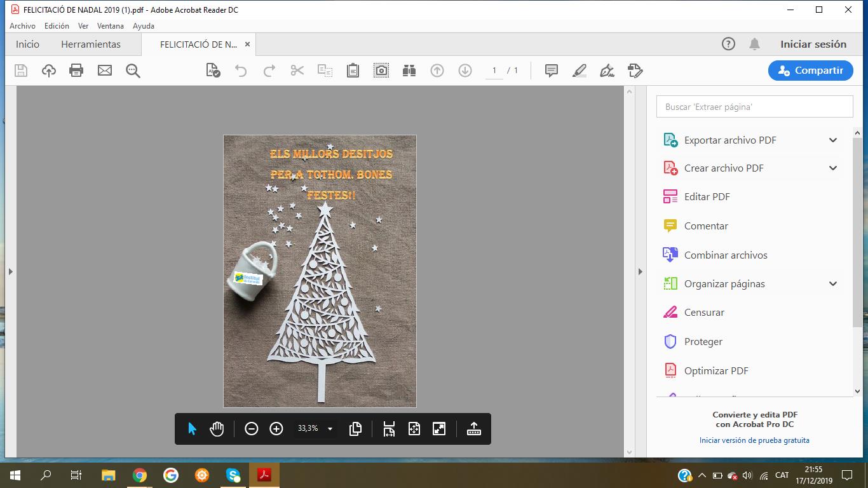Image resolution: width=868 pixels, height=488 pixels.
Task: Enter full screen mode
Action: coord(439,429)
